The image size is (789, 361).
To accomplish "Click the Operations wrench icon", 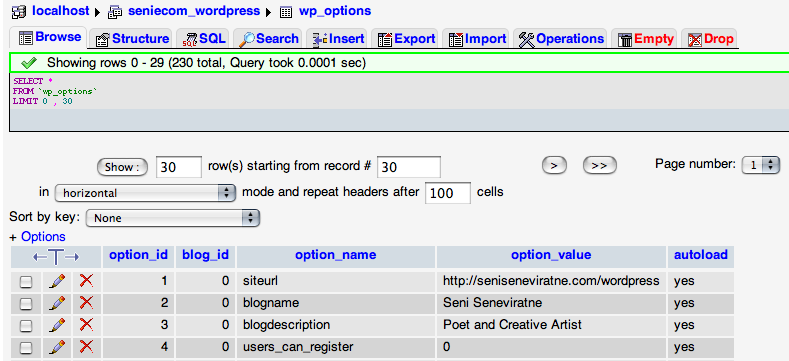I will (526, 40).
